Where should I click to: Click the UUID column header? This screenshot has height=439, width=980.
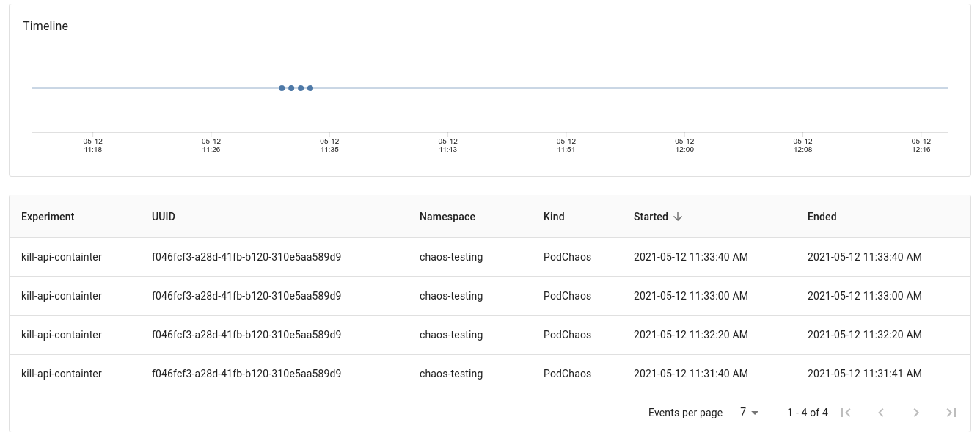[x=164, y=217]
